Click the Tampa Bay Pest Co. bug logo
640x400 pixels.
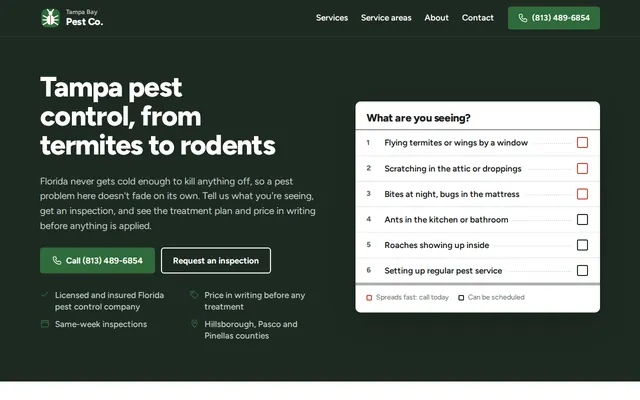(x=50, y=18)
